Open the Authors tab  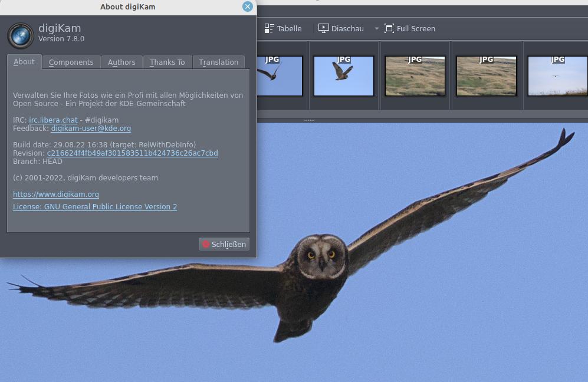click(x=121, y=62)
